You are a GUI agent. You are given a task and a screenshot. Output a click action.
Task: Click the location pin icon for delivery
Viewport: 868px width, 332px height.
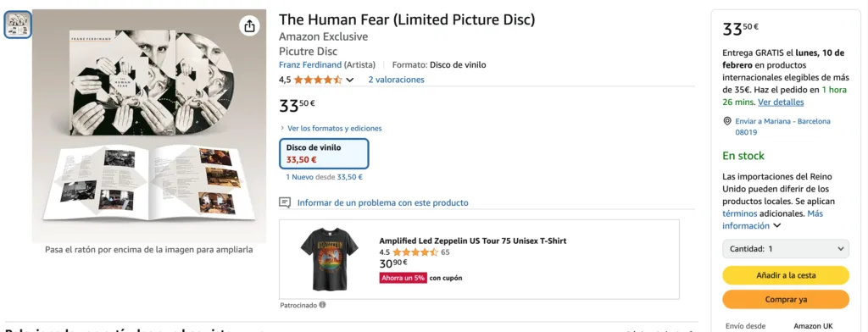click(x=727, y=121)
